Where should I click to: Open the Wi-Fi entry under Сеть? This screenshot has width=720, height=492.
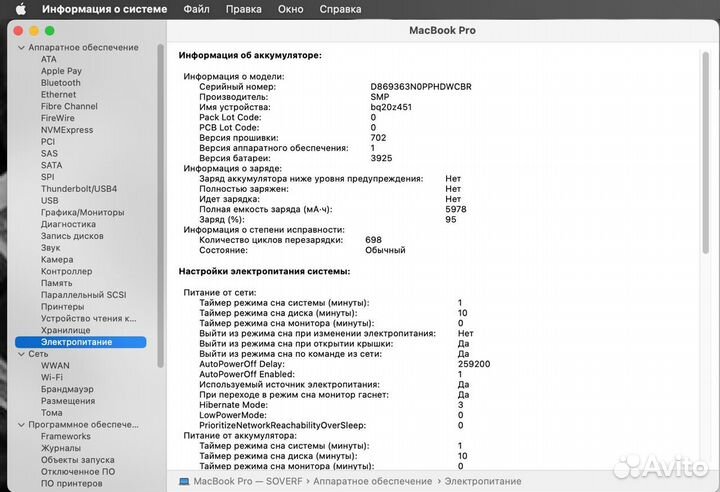pos(52,377)
